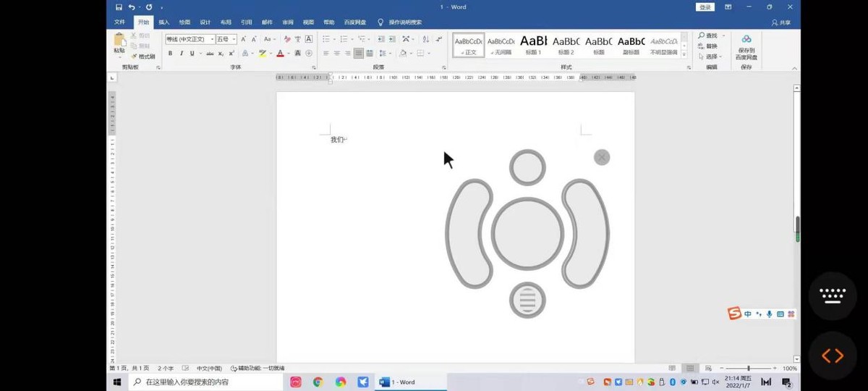
Task: Toggle Underline formatting
Action: 192,54
